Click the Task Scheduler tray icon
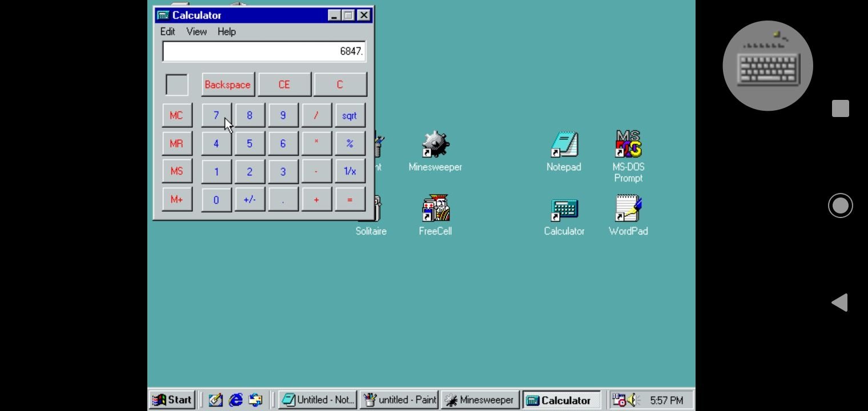 coord(618,400)
